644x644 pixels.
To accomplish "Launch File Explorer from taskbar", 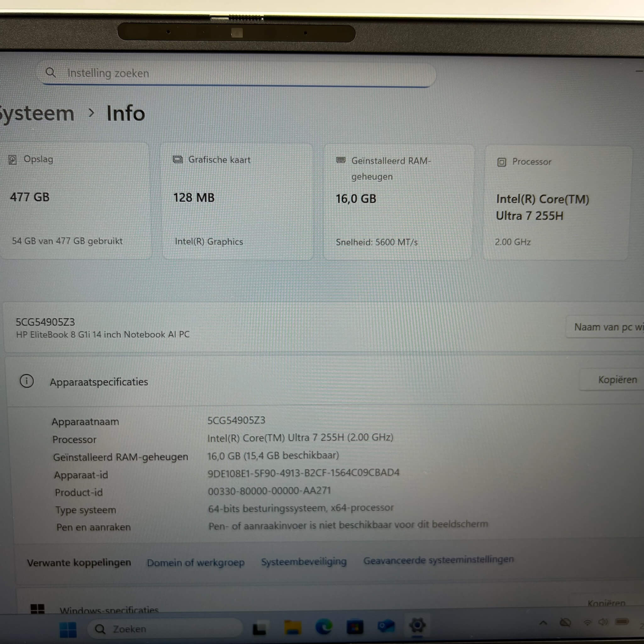I will (292, 628).
